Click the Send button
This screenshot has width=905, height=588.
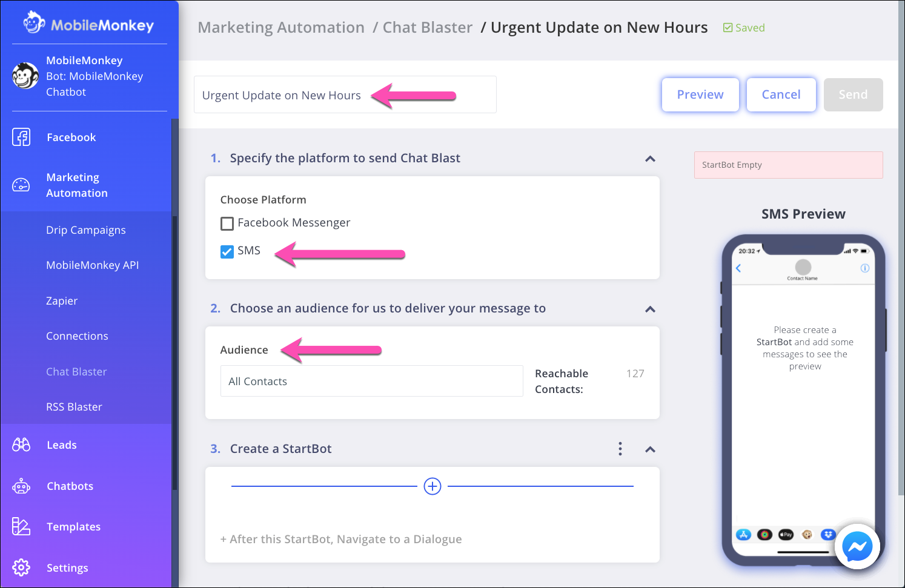click(853, 94)
